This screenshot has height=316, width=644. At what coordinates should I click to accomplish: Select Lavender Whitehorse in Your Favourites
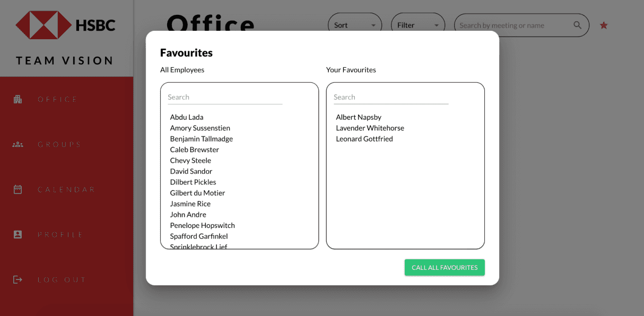[x=370, y=128]
